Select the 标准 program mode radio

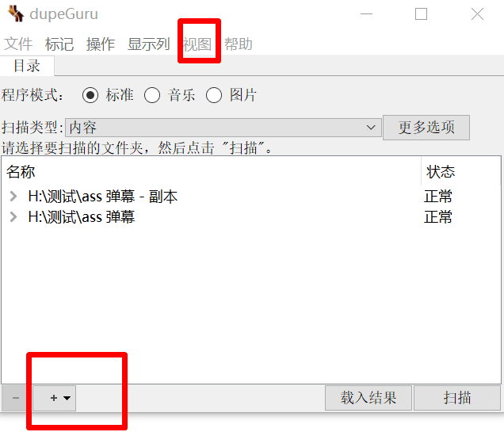(x=90, y=95)
